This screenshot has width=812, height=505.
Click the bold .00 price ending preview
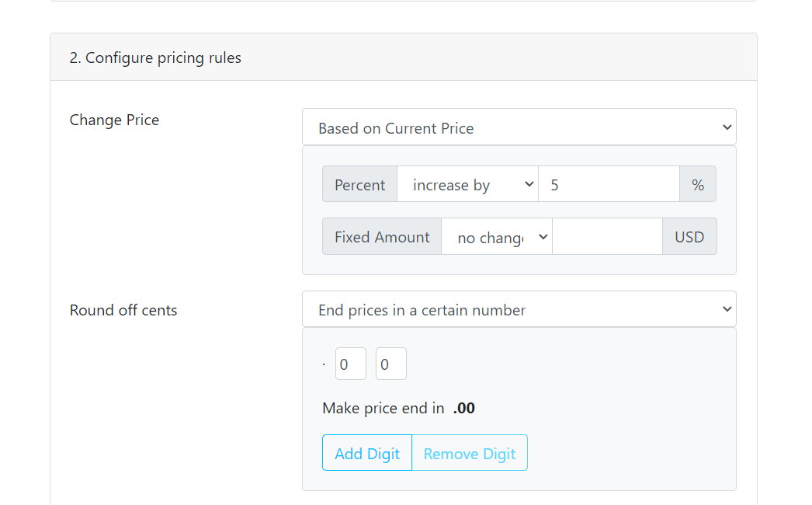pos(464,408)
